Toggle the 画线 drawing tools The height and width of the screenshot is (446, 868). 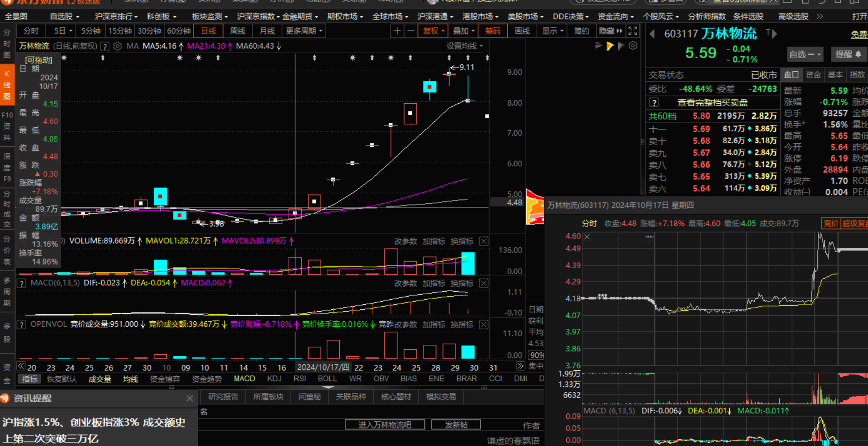click(522, 31)
